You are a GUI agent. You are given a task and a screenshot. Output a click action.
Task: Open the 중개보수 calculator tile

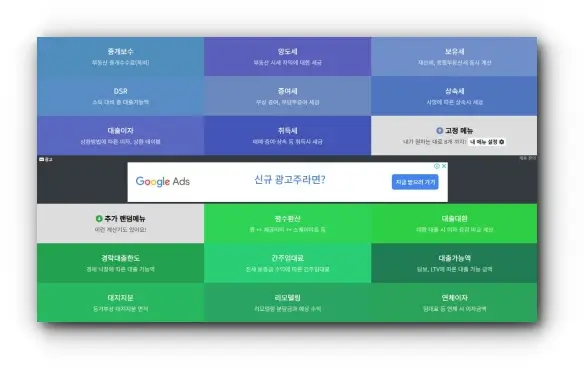120,57
